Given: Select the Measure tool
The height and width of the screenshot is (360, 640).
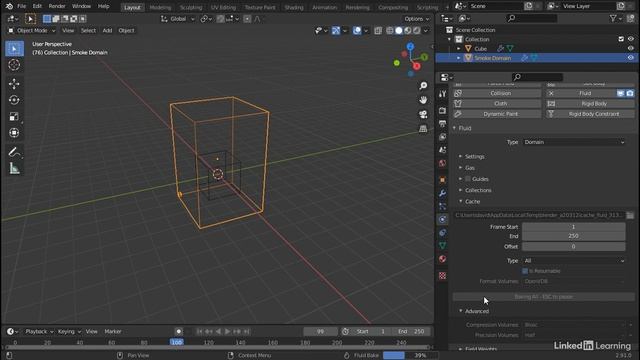Looking at the screenshot, I should (x=14, y=168).
